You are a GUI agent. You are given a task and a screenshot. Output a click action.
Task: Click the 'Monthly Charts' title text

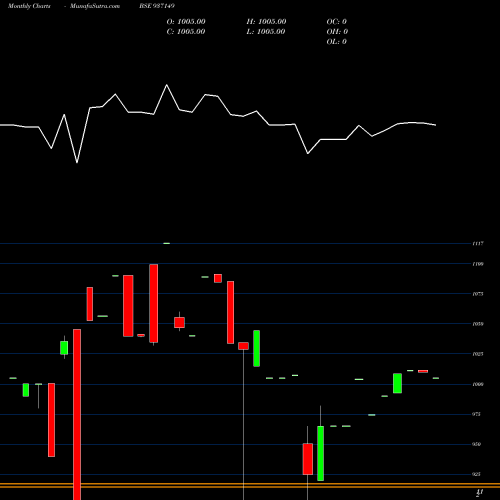pos(29,6)
